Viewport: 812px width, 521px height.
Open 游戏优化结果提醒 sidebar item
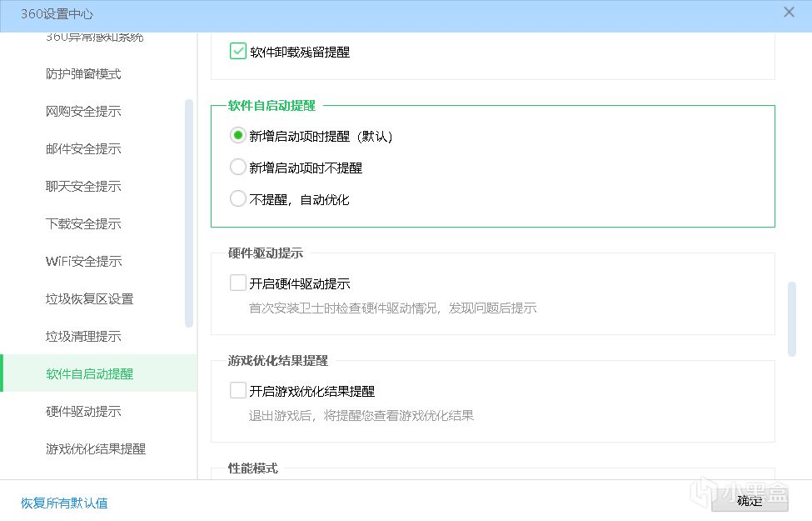96,449
